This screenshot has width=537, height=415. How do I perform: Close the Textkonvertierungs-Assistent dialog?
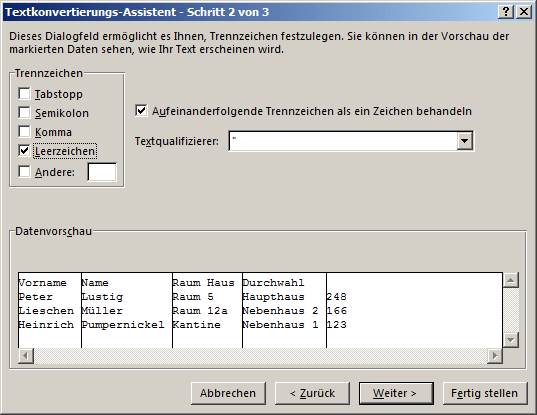click(524, 12)
